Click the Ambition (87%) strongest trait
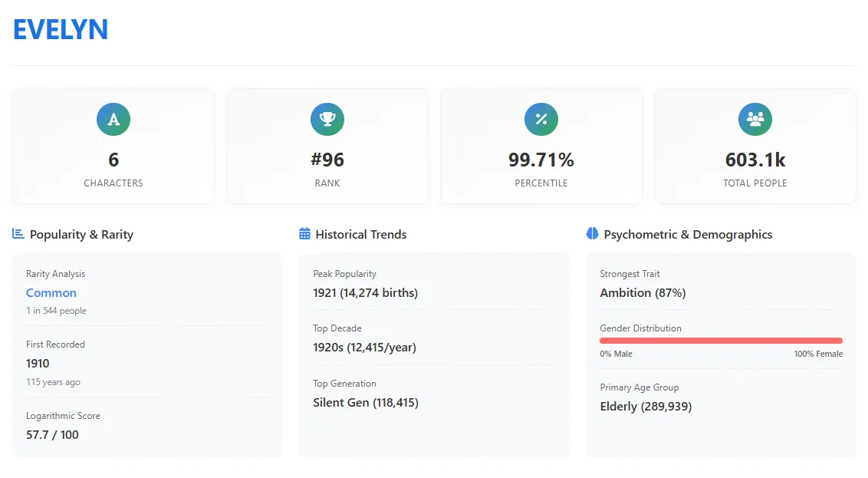 643,292
